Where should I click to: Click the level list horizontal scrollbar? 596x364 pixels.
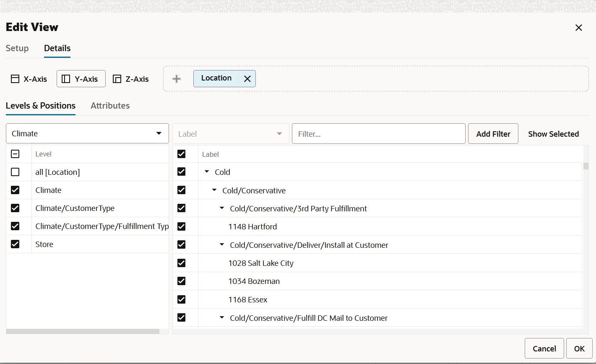coord(83,331)
